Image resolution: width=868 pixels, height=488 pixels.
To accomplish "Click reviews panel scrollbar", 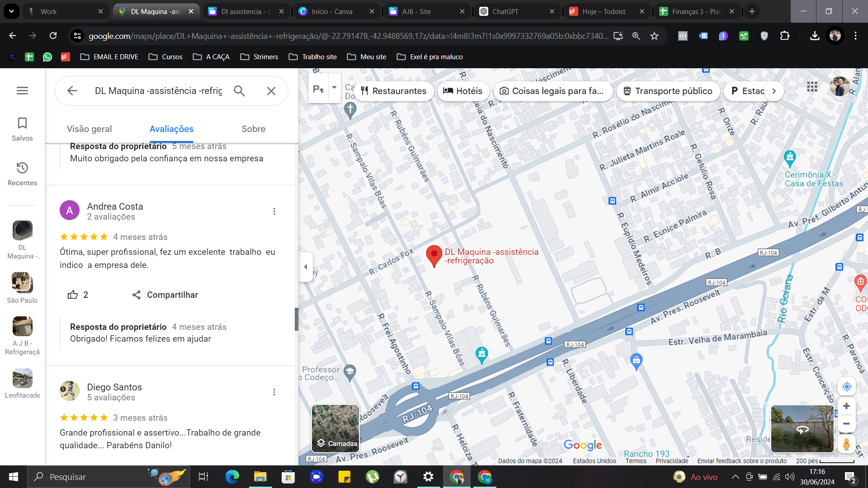I will coord(297,319).
